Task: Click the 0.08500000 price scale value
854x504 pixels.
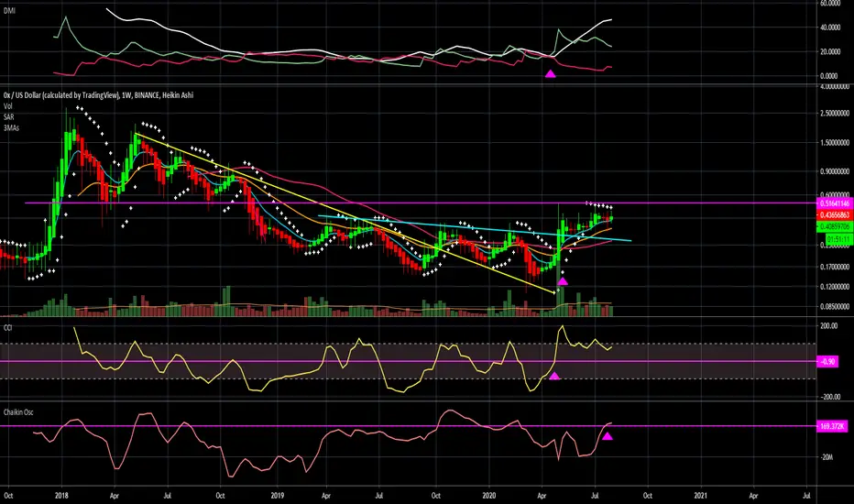Action: pos(835,306)
